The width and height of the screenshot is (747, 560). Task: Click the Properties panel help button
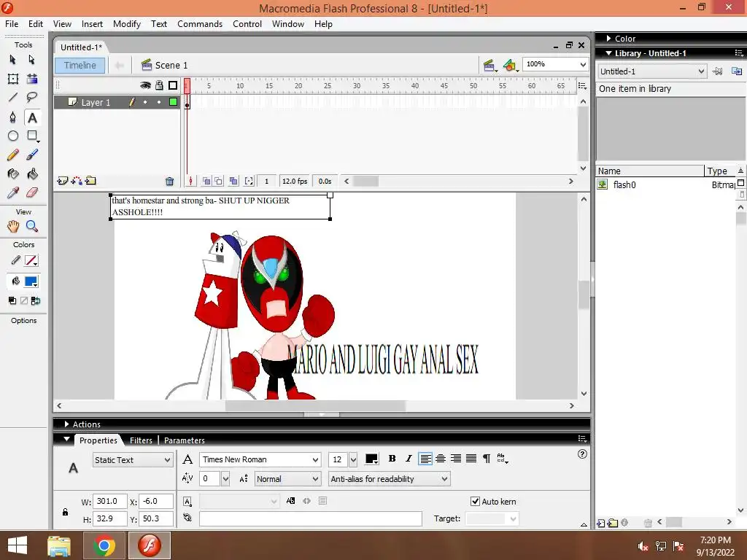(x=582, y=454)
